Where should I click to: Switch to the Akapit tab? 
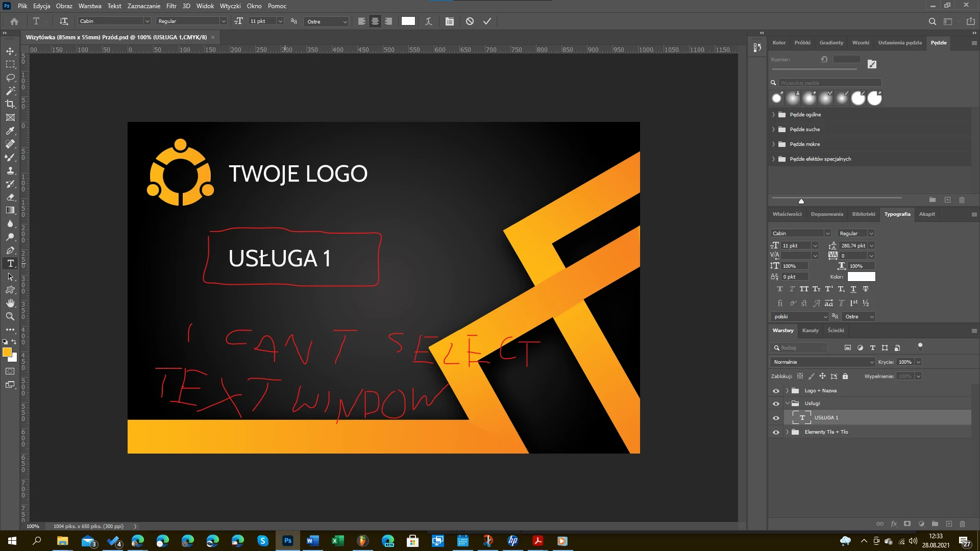(926, 214)
